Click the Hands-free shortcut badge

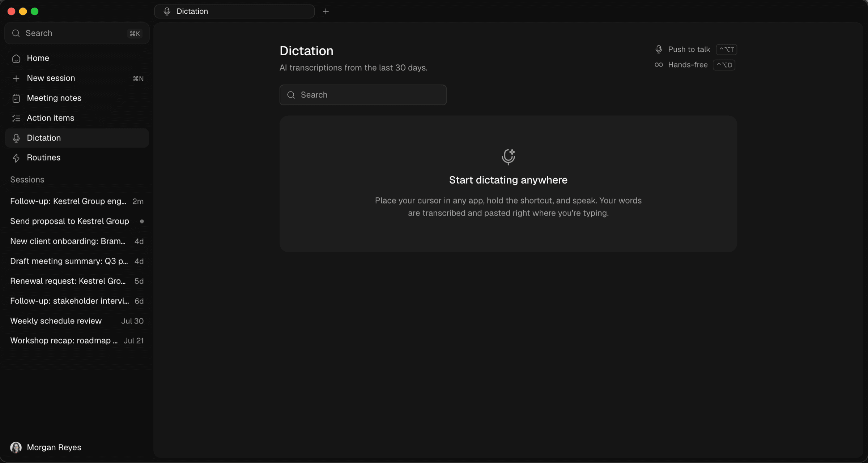pos(724,65)
